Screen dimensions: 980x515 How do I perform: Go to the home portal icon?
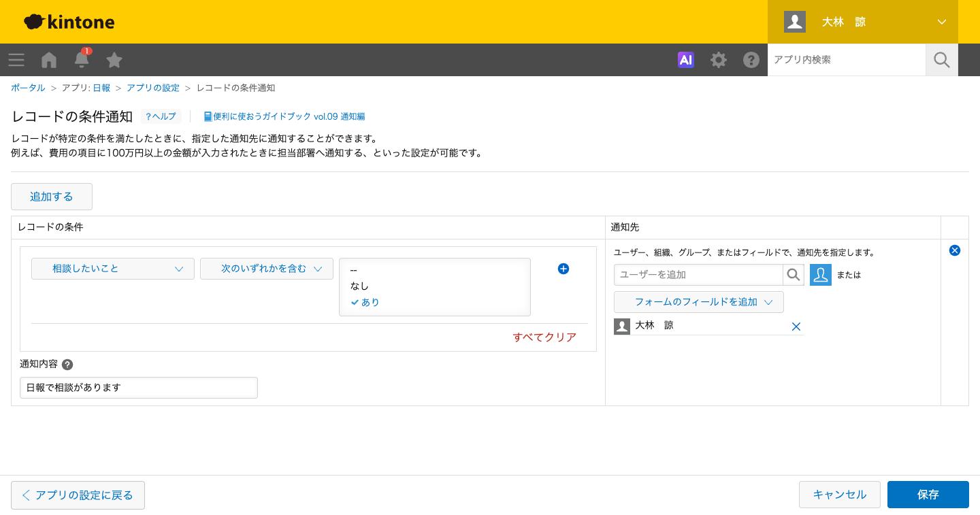pyautogui.click(x=49, y=60)
